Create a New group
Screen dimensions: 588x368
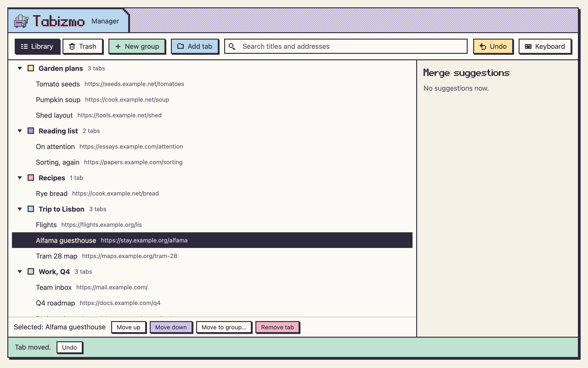[137, 46]
